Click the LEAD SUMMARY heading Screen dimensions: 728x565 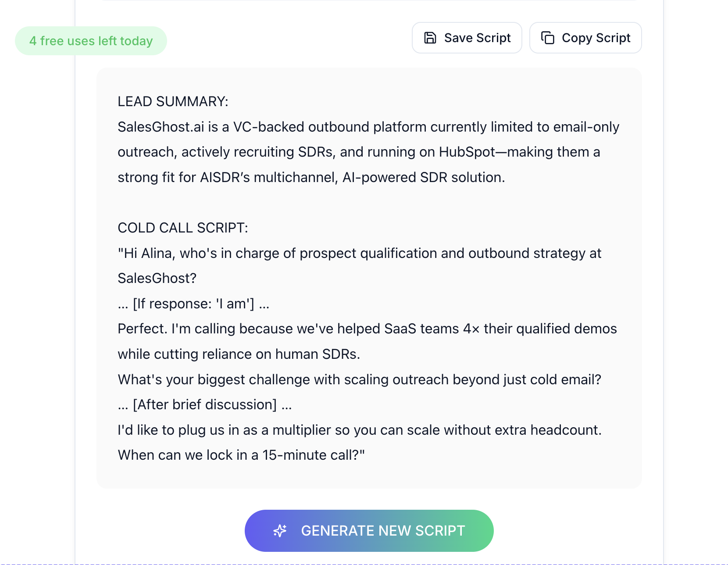173,101
